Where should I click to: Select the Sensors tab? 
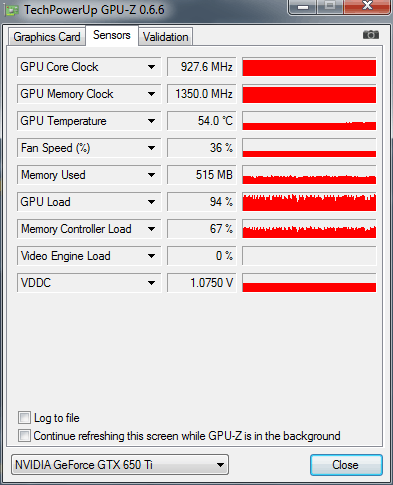[112, 35]
